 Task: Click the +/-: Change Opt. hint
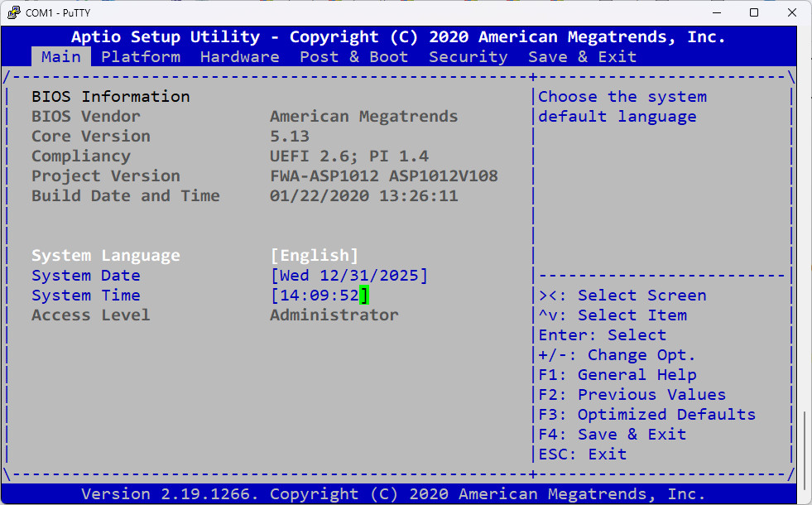[617, 355]
